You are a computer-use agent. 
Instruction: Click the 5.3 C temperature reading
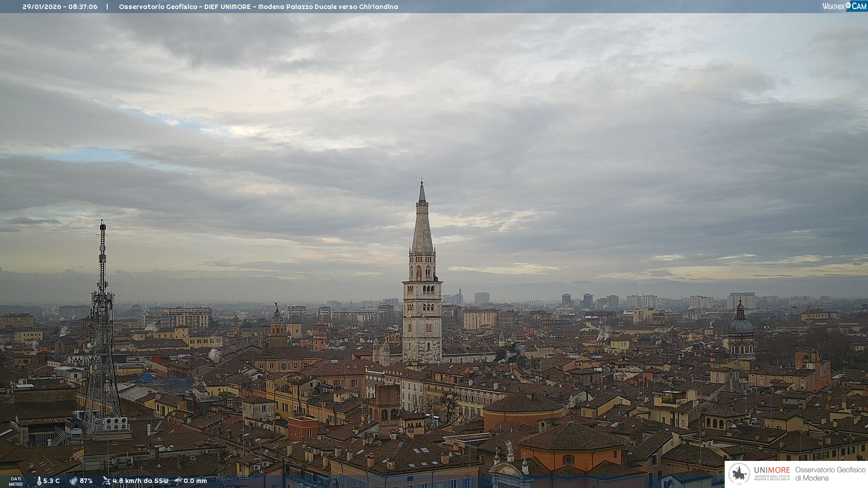(x=52, y=481)
